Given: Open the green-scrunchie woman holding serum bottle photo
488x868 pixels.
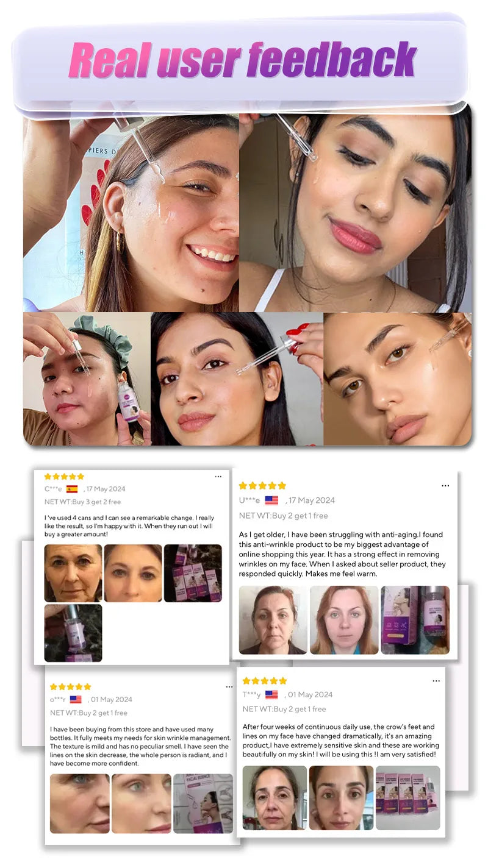Looking at the screenshot, I should (87, 379).
